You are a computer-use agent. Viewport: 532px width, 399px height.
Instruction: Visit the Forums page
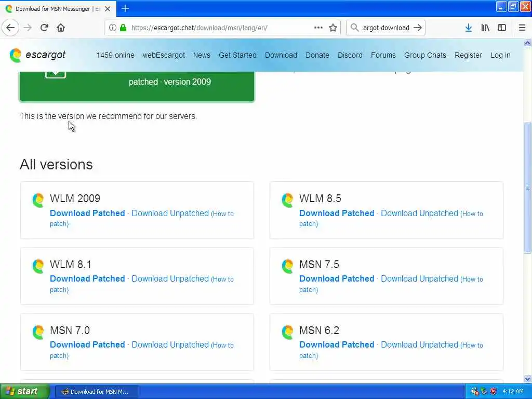[383, 55]
